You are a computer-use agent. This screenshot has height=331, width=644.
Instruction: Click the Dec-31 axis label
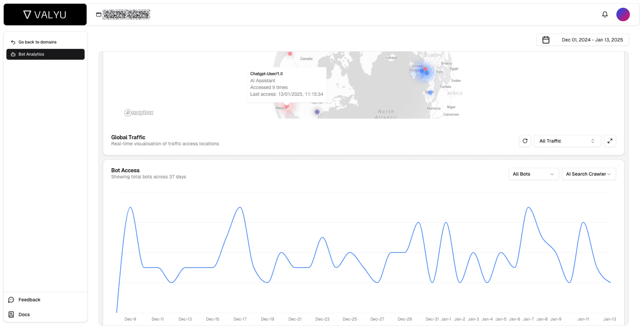(x=432, y=319)
